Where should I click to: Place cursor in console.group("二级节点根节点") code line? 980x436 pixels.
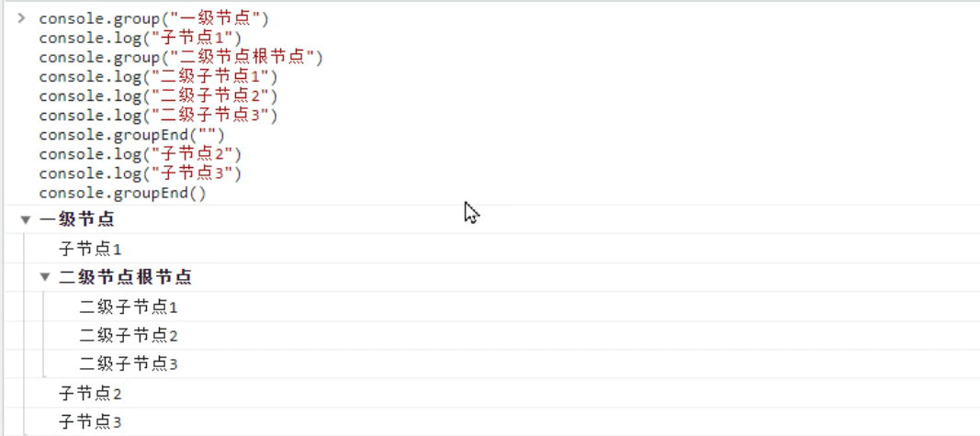(x=181, y=58)
